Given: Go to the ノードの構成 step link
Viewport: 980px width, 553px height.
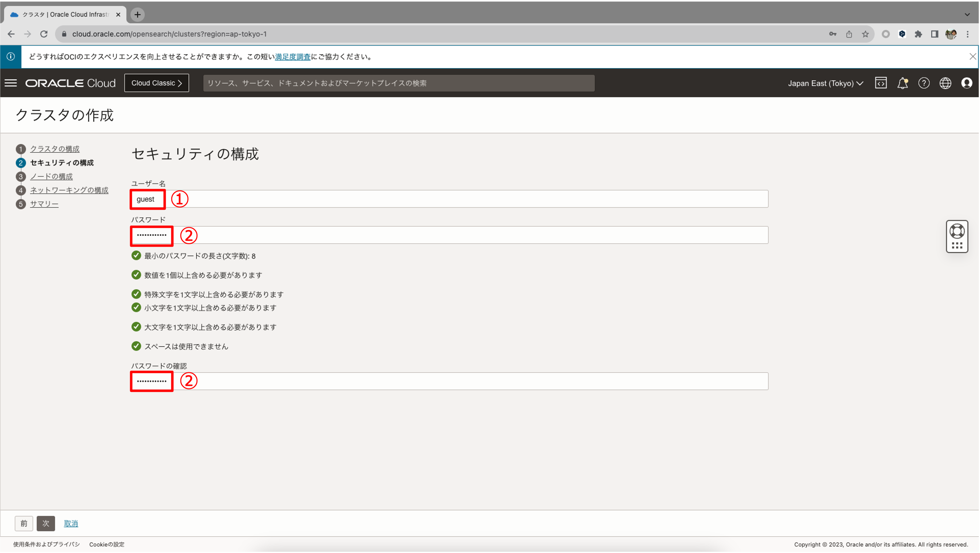Looking at the screenshot, I should 51,176.
